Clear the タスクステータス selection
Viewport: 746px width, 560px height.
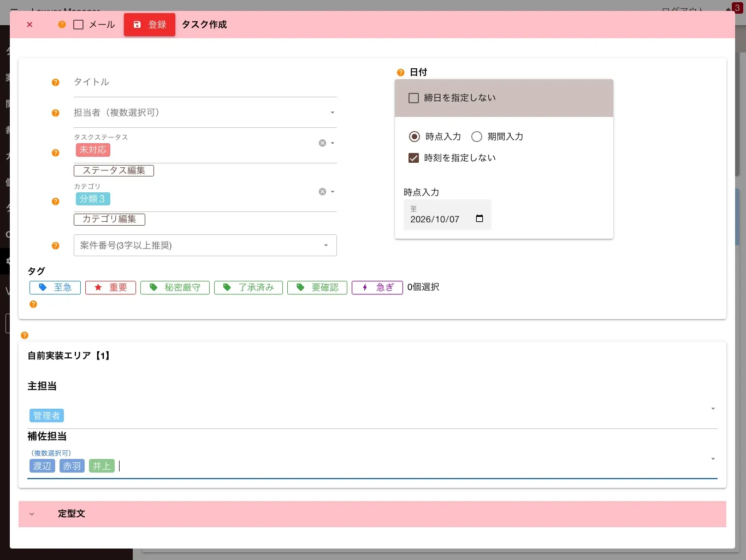[322, 143]
